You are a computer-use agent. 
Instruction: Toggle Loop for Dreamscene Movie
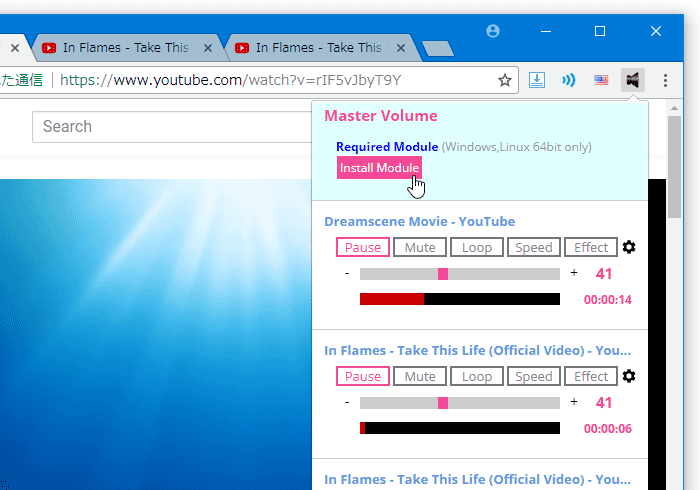477,247
